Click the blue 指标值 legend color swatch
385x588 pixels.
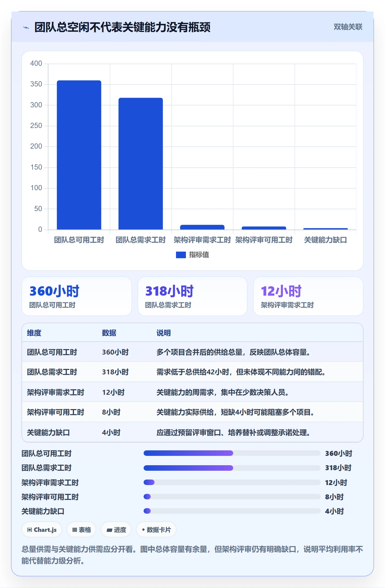click(x=181, y=255)
